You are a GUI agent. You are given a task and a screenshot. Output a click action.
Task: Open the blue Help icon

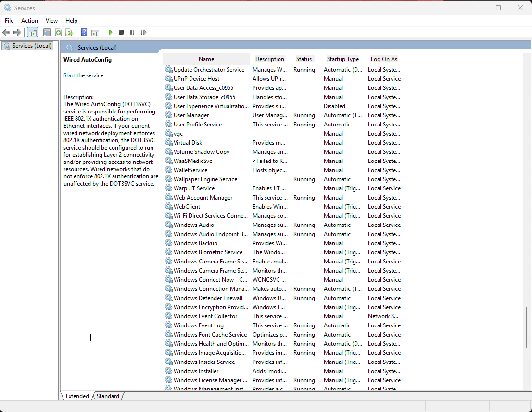tap(84, 32)
